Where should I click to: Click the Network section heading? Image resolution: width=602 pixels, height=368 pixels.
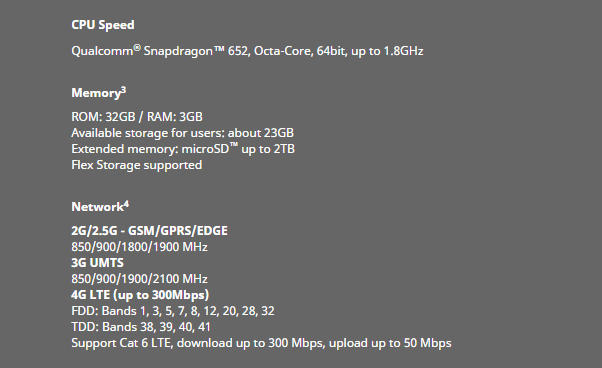click(98, 207)
